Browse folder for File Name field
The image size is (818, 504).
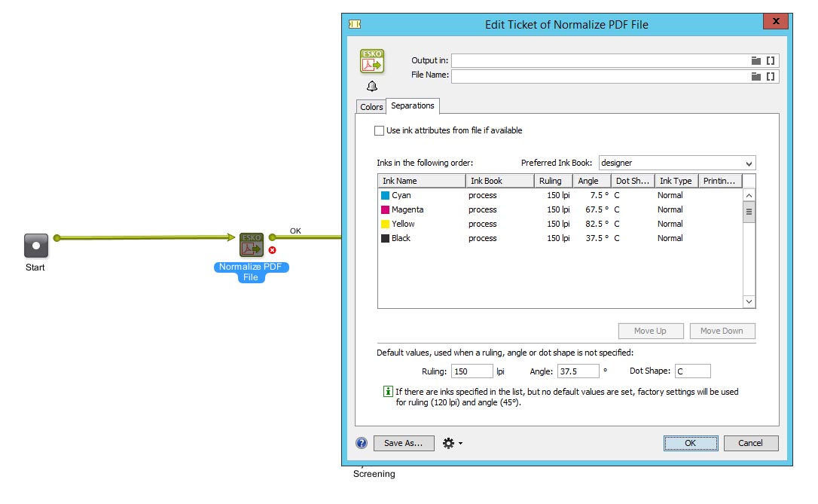coord(756,76)
